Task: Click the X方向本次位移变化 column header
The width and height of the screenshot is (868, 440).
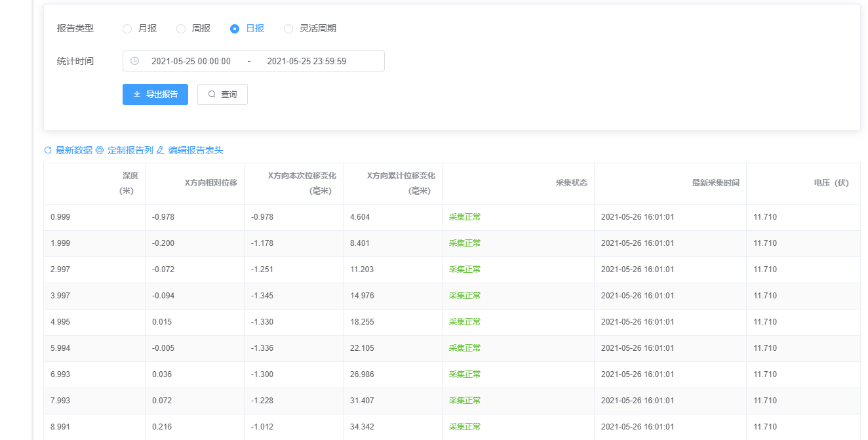Action: [294, 184]
